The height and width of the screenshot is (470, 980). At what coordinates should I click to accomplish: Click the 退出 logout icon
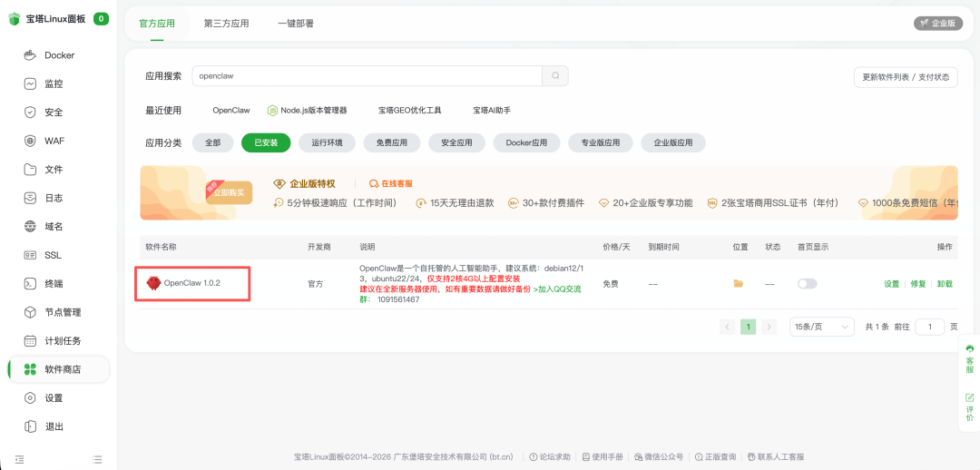pos(30,426)
